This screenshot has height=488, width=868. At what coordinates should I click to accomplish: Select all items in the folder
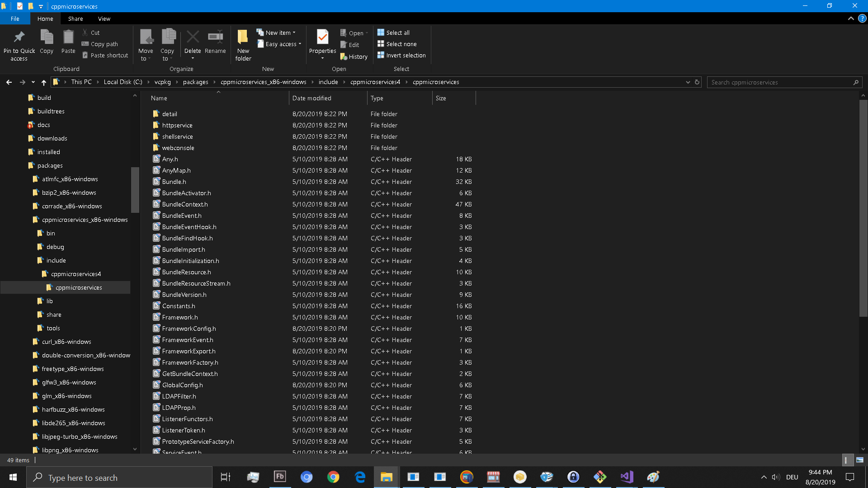point(394,32)
